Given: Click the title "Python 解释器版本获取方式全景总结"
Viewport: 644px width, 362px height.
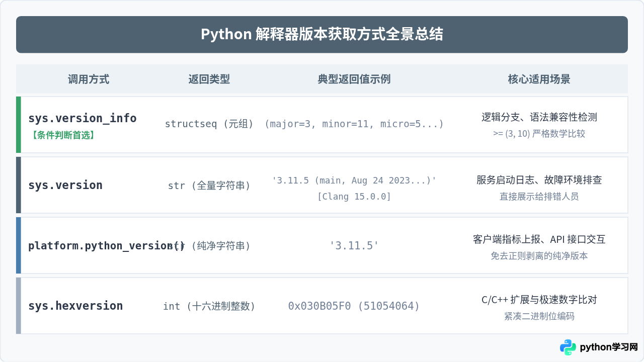Looking at the screenshot, I should click(322, 34).
